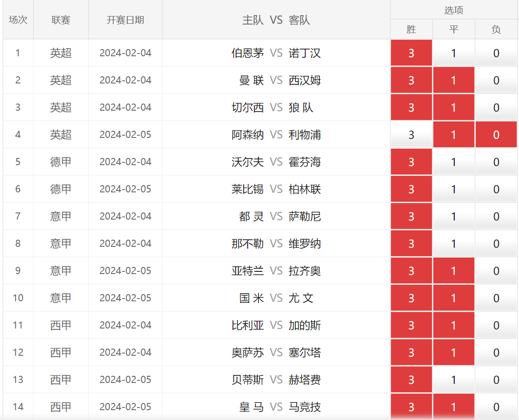Click match number 14 cell
This screenshot has width=519, height=420.
coord(18,407)
